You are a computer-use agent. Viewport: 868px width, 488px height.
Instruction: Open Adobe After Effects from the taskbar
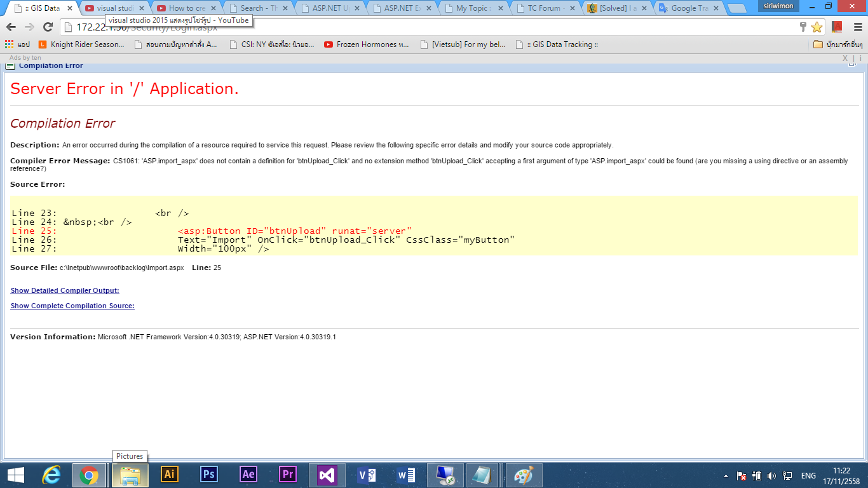pos(248,475)
